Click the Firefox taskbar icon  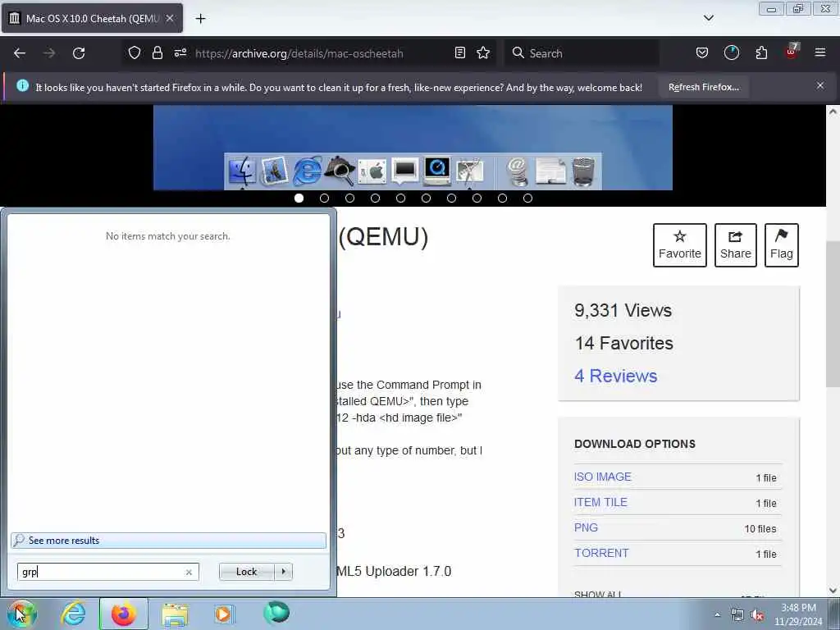point(123,614)
